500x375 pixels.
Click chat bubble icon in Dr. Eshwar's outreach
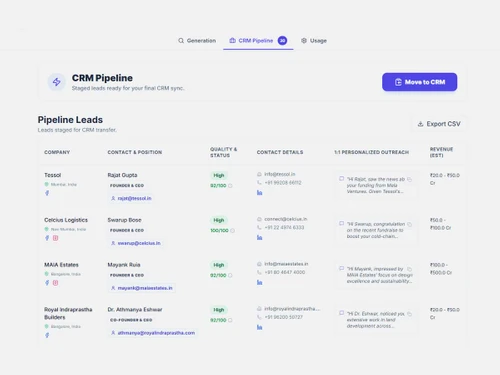coord(341,313)
